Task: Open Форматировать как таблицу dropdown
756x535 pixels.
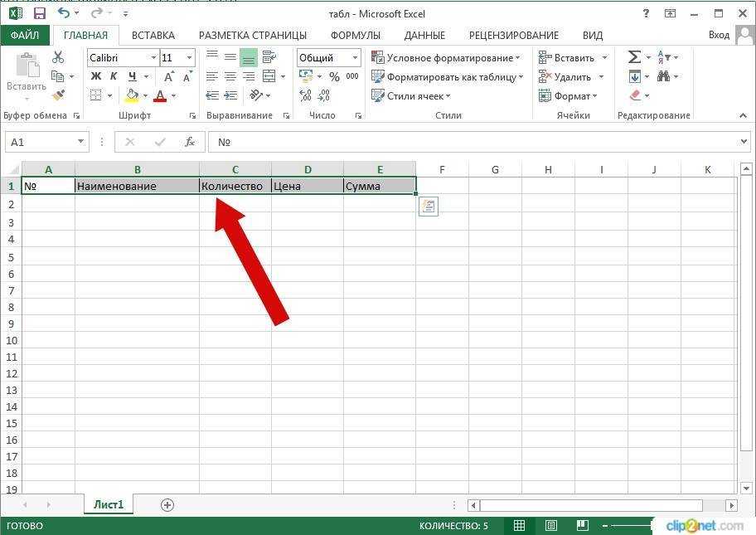Action: pos(448,76)
